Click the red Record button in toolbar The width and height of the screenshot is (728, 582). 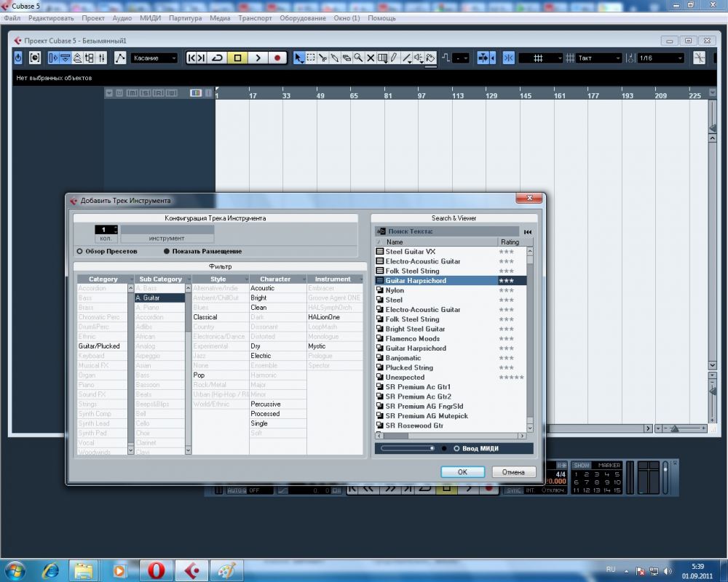tap(277, 58)
